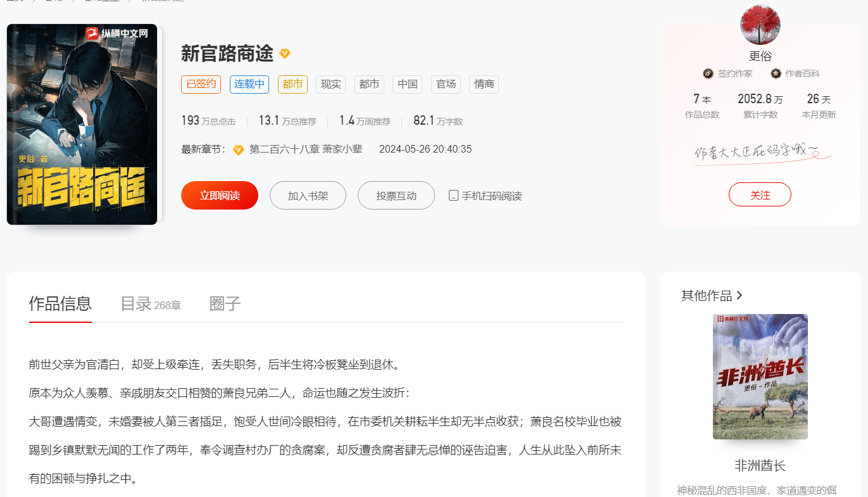Click the orange 都市 category tag

point(292,84)
